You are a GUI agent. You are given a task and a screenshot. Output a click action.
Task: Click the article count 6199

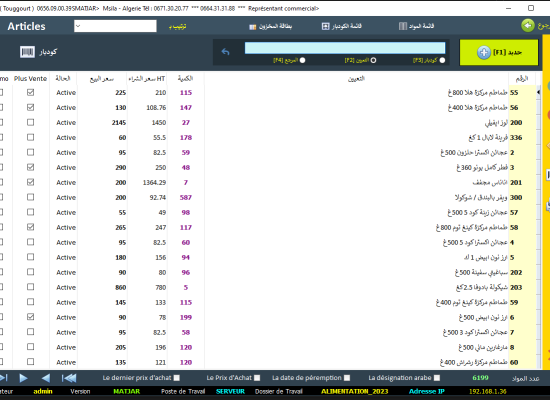click(x=480, y=378)
